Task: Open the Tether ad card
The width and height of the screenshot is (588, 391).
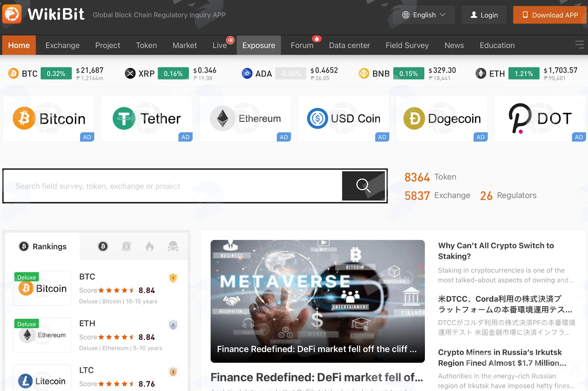Action: pos(147,118)
